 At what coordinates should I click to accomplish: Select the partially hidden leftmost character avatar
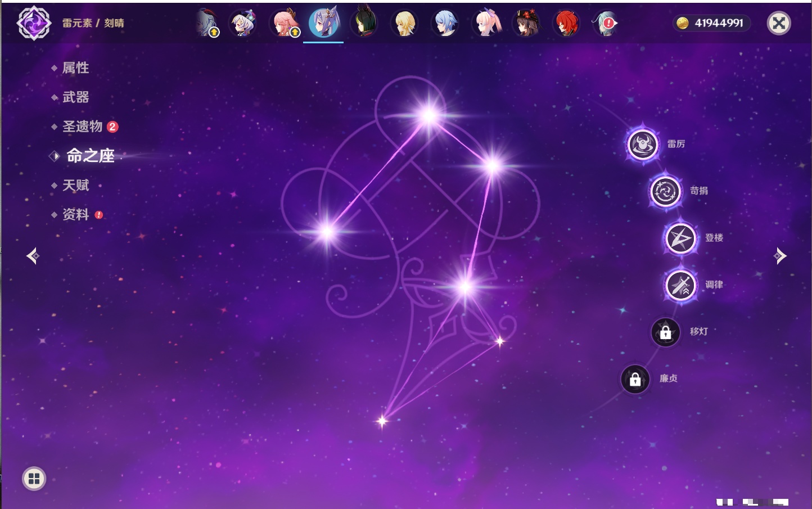tap(207, 24)
